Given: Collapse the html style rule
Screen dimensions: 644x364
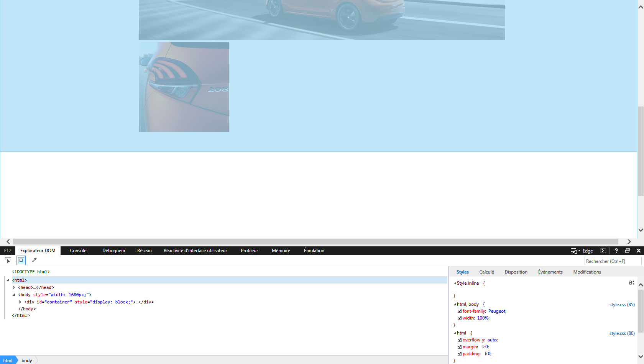Looking at the screenshot, I should click(x=455, y=333).
